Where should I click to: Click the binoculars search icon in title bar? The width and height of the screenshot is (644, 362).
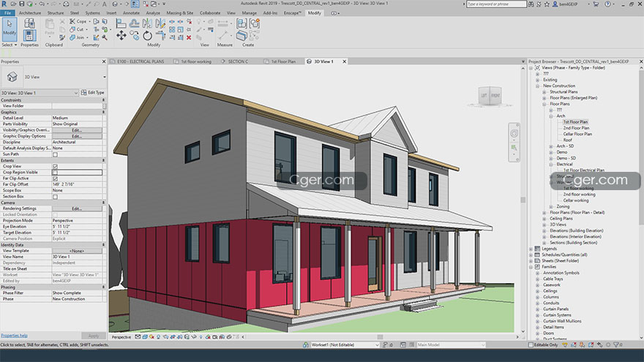531,4
